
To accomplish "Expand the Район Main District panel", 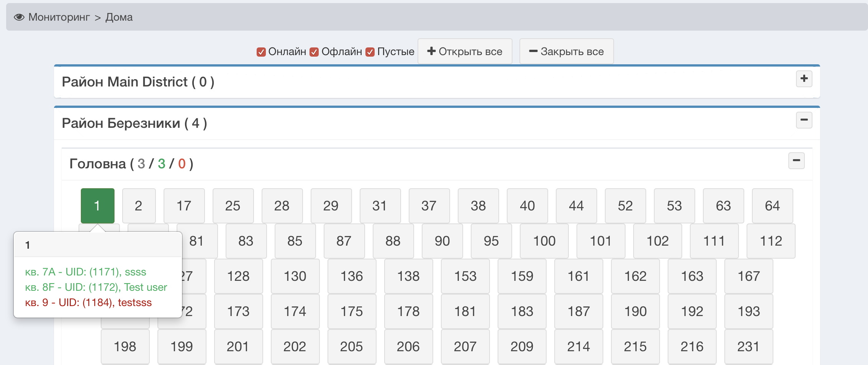I will (804, 79).
